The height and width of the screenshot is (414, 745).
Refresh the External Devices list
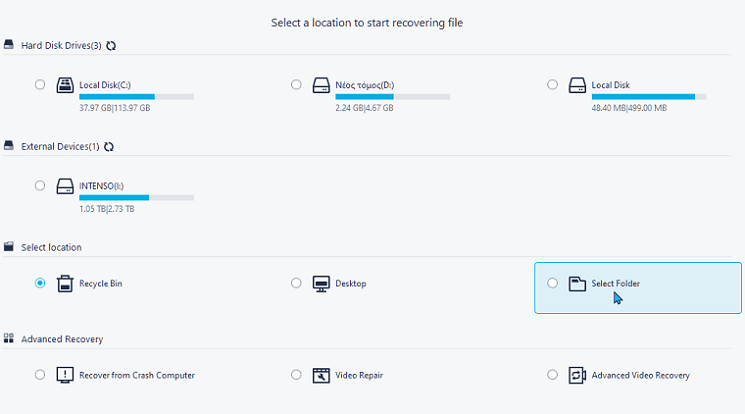pos(109,146)
